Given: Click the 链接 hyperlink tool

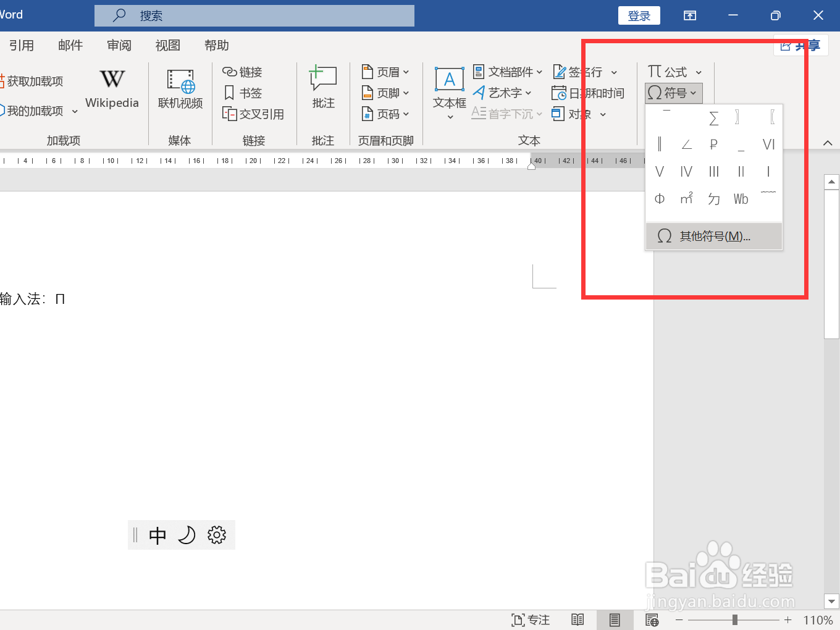Looking at the screenshot, I should [x=243, y=72].
